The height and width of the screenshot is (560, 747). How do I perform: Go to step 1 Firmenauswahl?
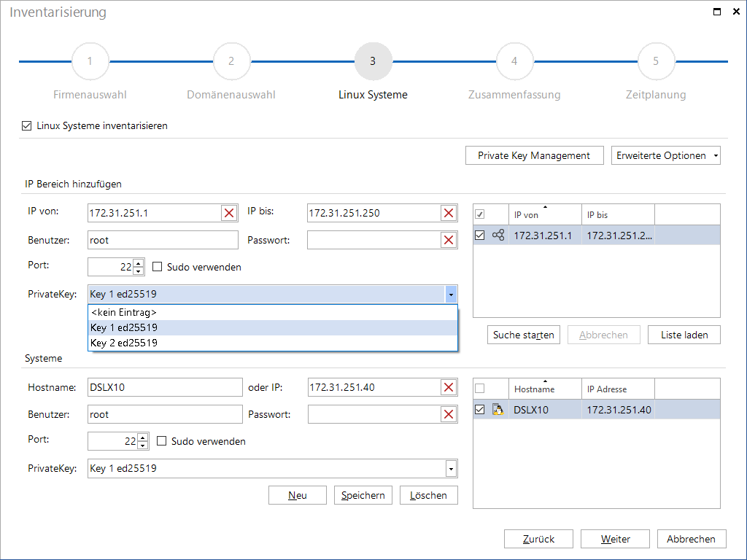90,61
